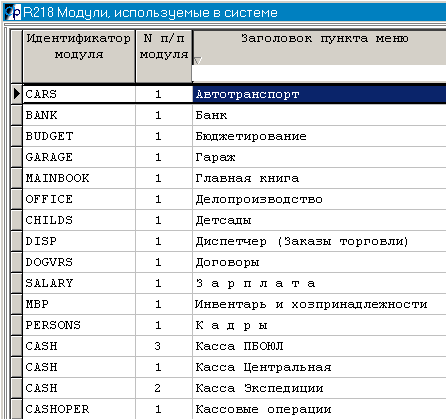Click the MBP identifier cell

[79, 304]
